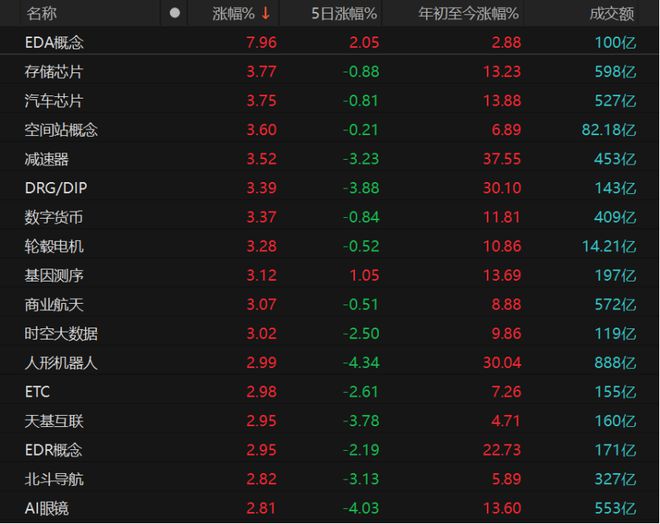Click the DRG/DIP sector name
This screenshot has width=660, height=524.
tap(57, 188)
